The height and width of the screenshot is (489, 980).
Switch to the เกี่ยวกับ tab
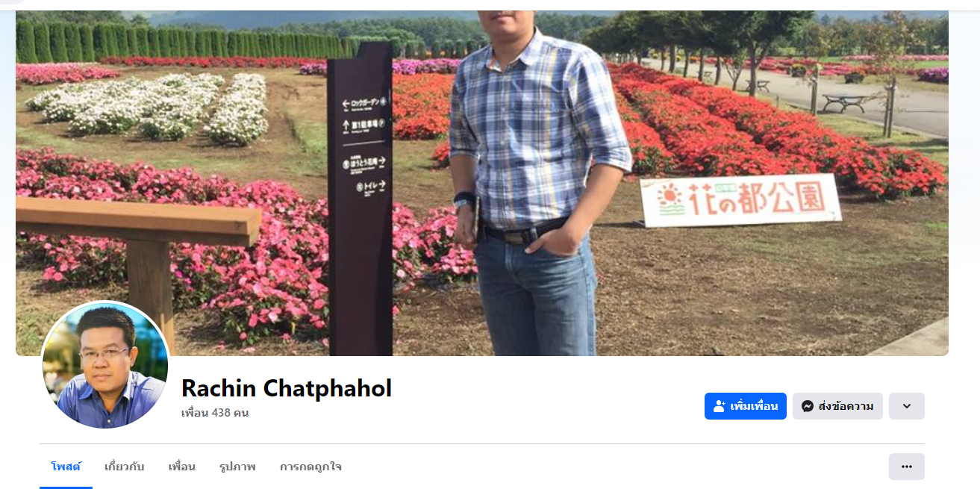click(125, 467)
